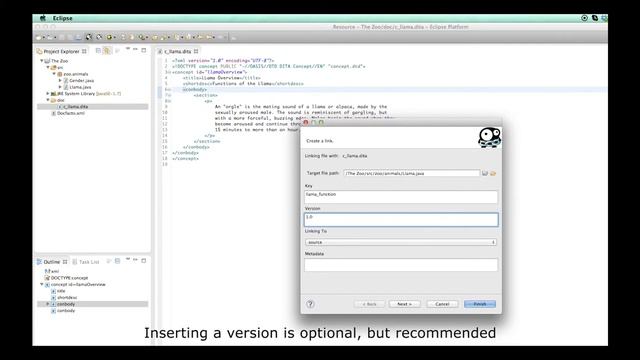The image size is (640, 360).
Task: Open the dialog help question mark icon
Action: [310, 304]
